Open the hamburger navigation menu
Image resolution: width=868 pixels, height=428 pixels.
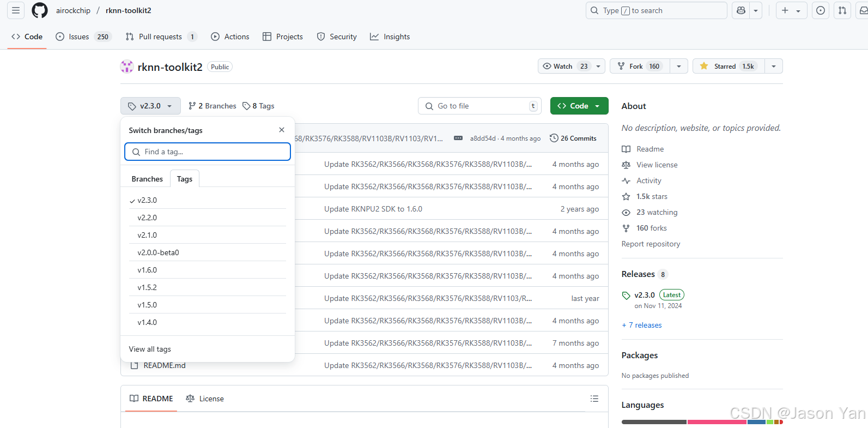16,10
